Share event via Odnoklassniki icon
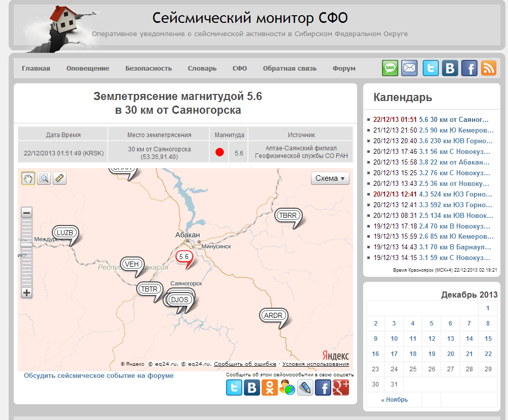Screen dimensions: 508x420 tap(269, 387)
